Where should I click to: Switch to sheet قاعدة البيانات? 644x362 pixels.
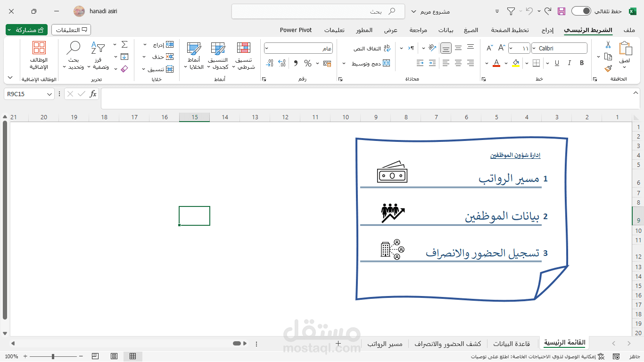512,344
